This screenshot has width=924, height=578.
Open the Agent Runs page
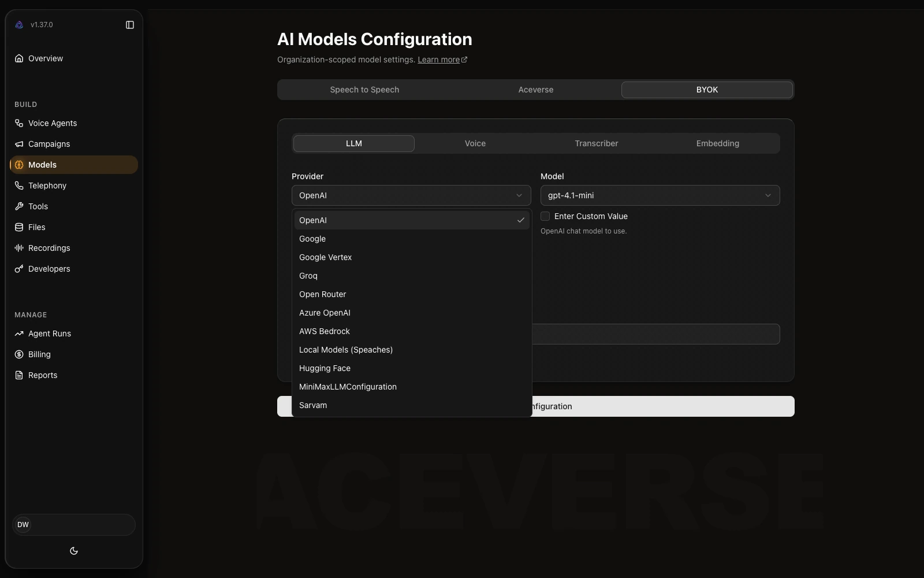coord(74,334)
